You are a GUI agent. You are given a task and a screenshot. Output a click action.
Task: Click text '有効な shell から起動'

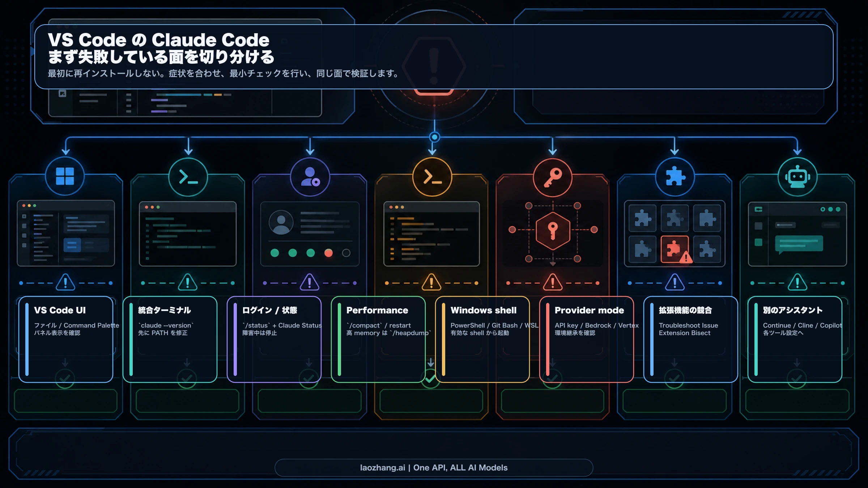click(x=480, y=333)
